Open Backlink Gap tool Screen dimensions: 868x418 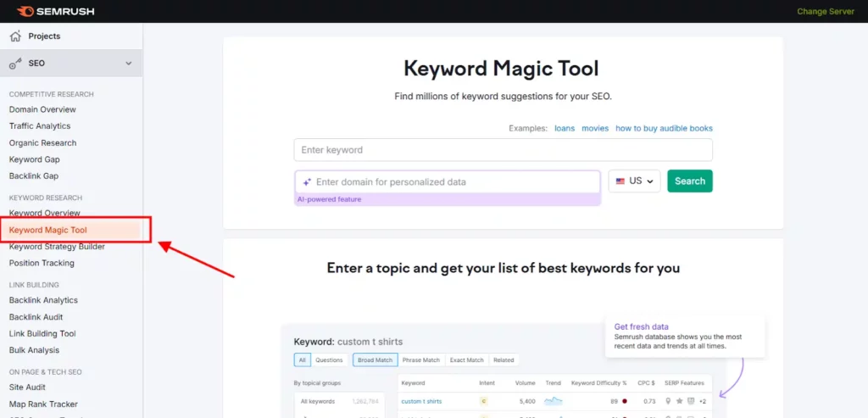tap(34, 176)
